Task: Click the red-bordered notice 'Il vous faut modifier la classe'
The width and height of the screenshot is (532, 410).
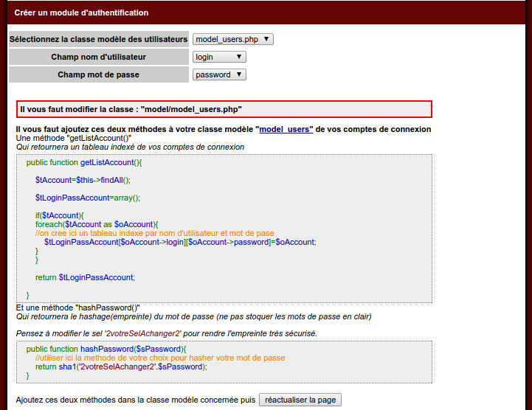Action: [224, 109]
